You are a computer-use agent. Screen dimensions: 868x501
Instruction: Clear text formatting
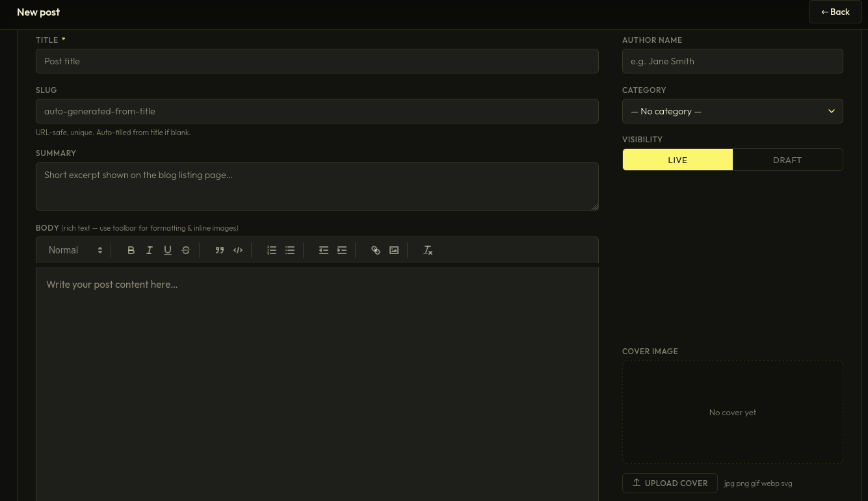point(428,250)
